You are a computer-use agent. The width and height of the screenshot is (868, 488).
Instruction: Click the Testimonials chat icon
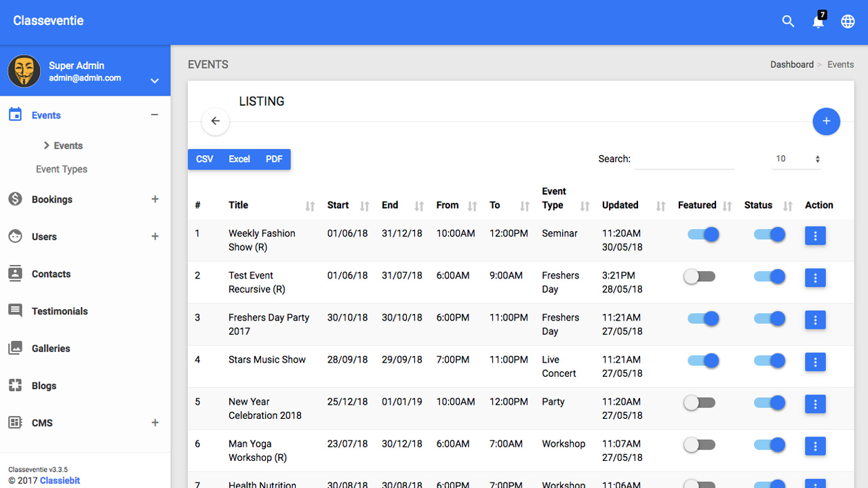click(x=15, y=311)
